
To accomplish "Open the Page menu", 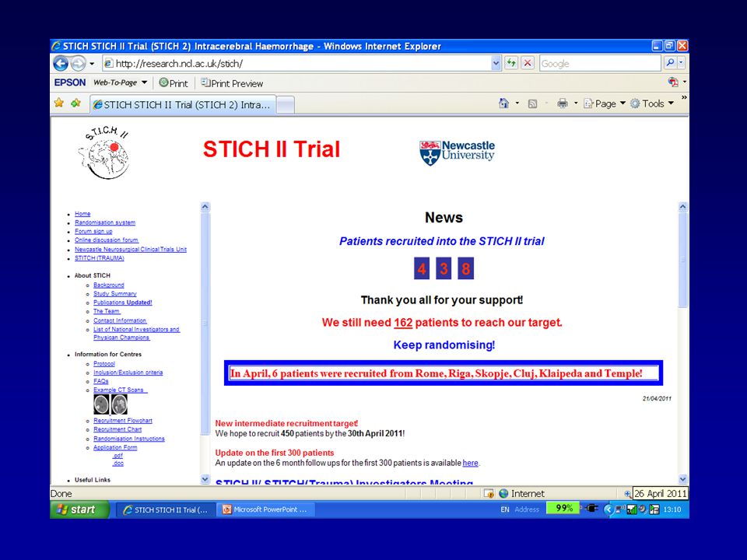I will tap(604, 103).
